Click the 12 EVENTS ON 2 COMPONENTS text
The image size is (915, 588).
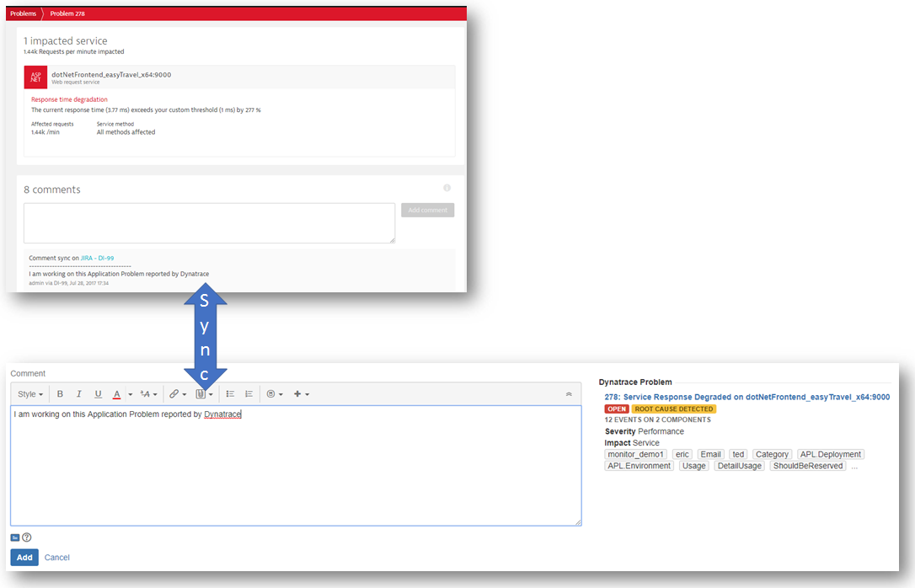point(658,420)
